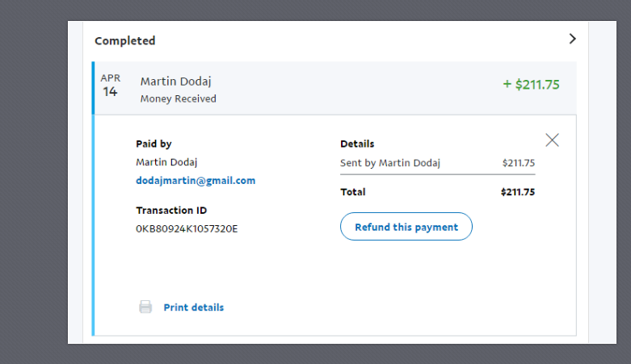Close the transaction details with the X icon
Screen dimensions: 631x364
[x=552, y=140]
